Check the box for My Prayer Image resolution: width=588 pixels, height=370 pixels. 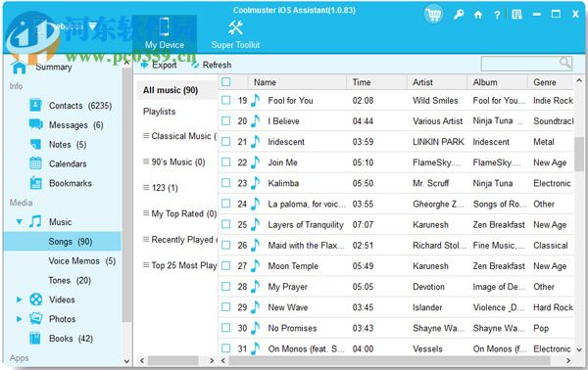point(225,287)
